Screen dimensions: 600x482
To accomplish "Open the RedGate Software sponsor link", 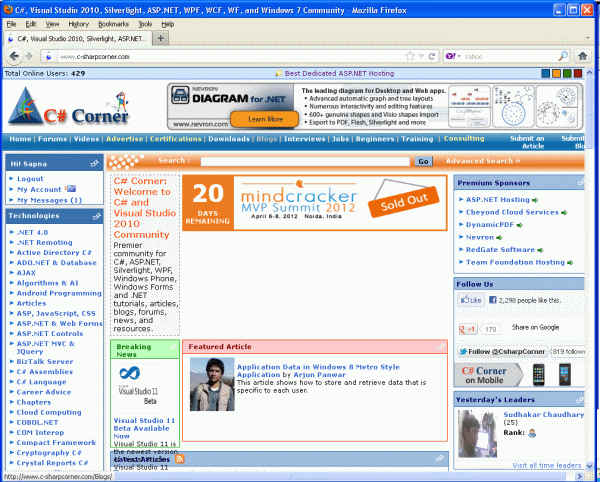I will pos(500,250).
